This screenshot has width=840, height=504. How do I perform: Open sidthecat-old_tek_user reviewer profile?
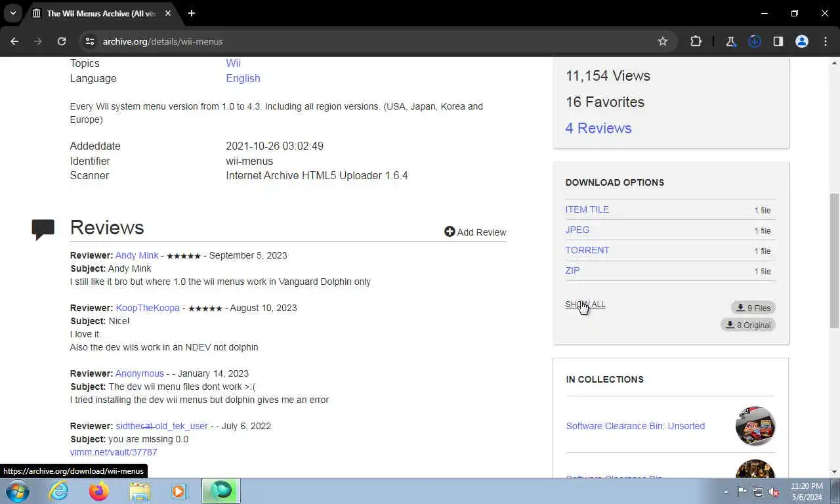point(161,426)
